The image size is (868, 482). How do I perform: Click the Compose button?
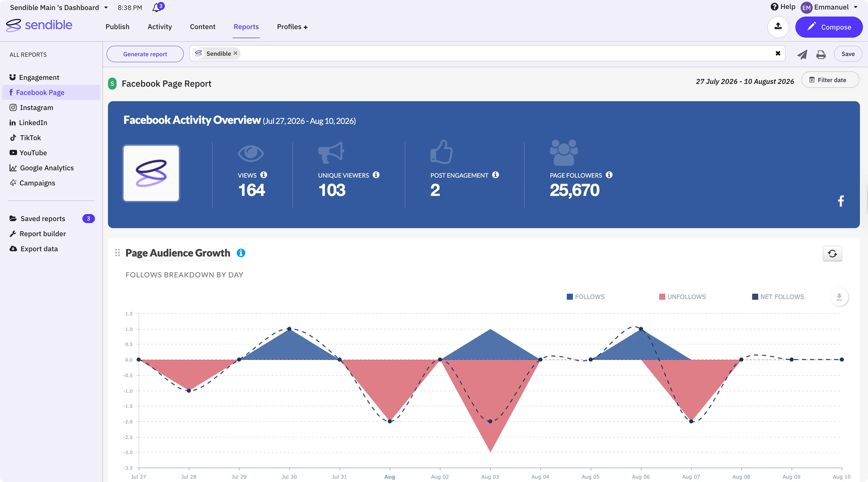829,27
